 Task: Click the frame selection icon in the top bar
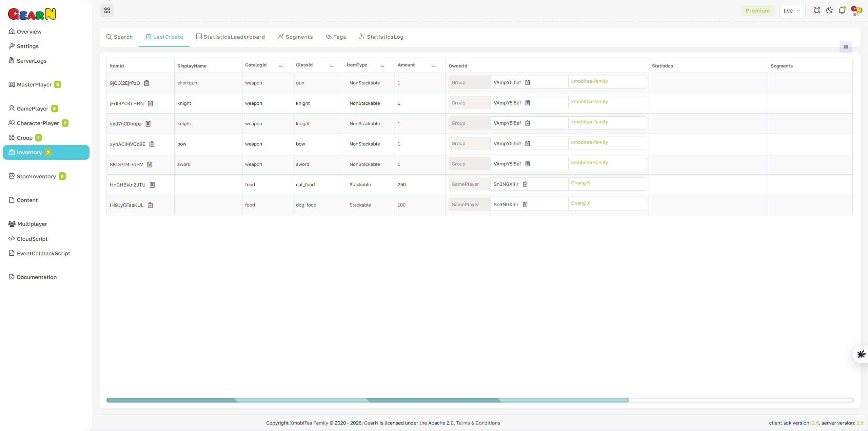coord(817,11)
